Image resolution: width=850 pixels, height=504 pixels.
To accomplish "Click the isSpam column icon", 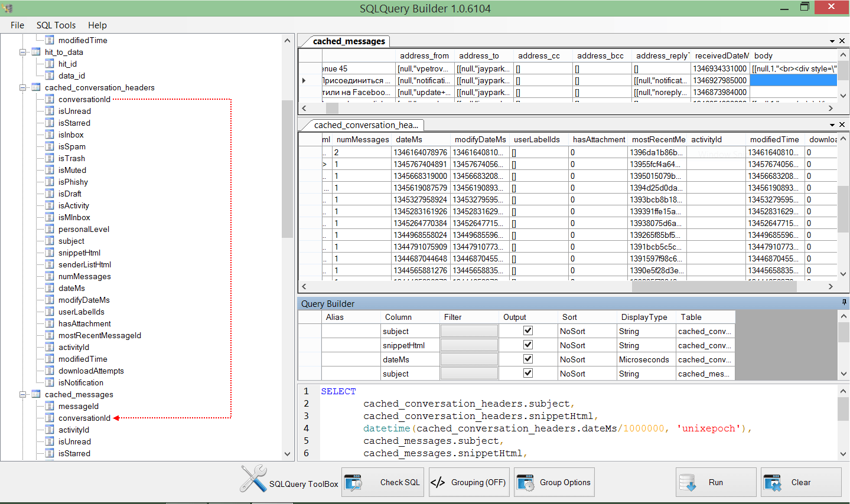I will coord(50,146).
